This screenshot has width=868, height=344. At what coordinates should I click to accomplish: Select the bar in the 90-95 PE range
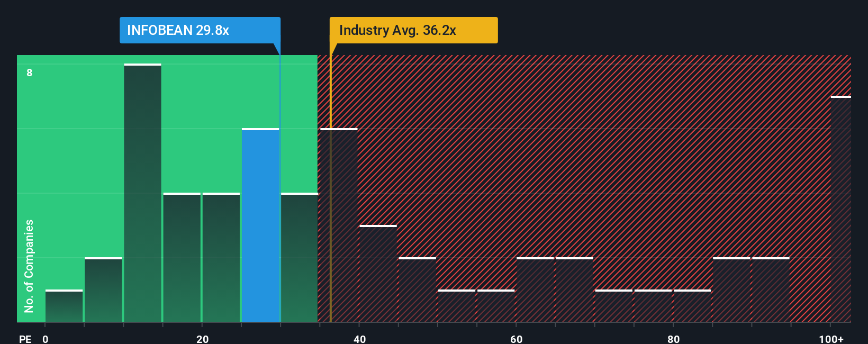771,289
